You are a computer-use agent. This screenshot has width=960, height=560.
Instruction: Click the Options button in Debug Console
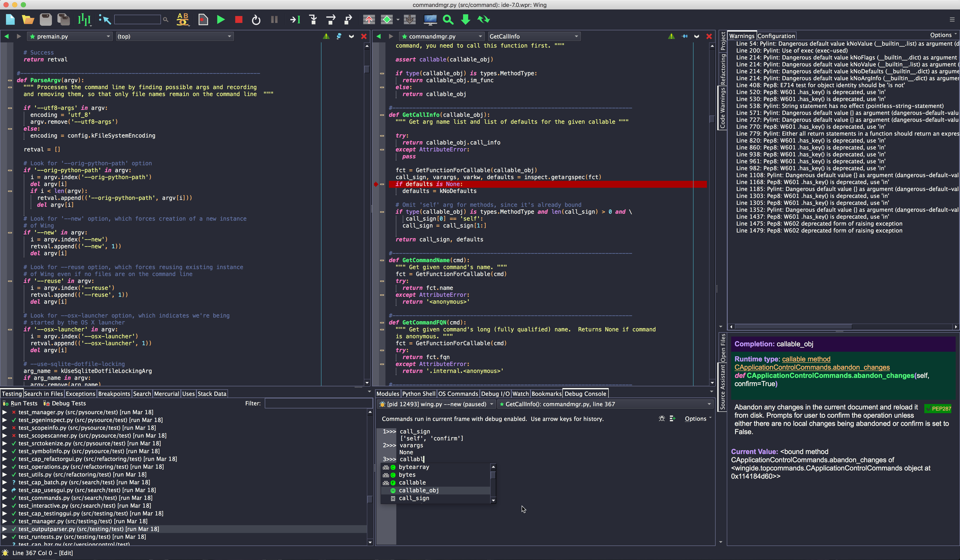[x=696, y=418]
